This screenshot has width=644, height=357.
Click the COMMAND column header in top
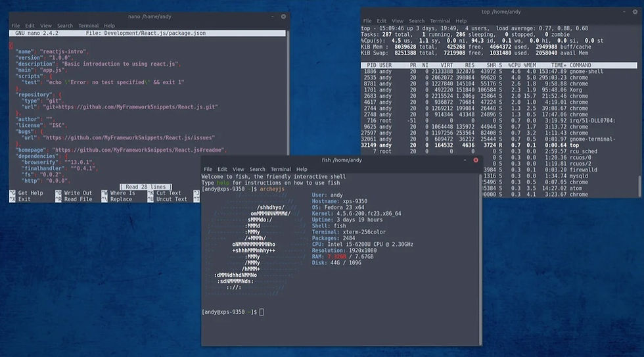click(x=580, y=65)
